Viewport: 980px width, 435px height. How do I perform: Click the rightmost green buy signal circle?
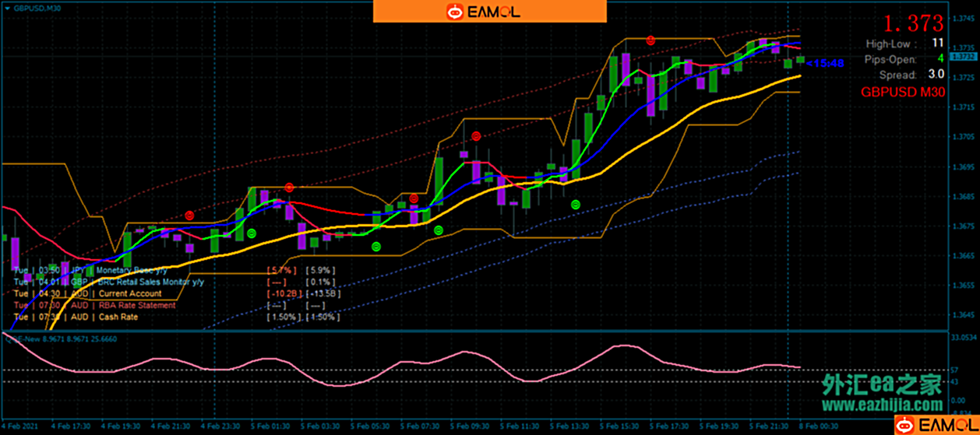575,205
